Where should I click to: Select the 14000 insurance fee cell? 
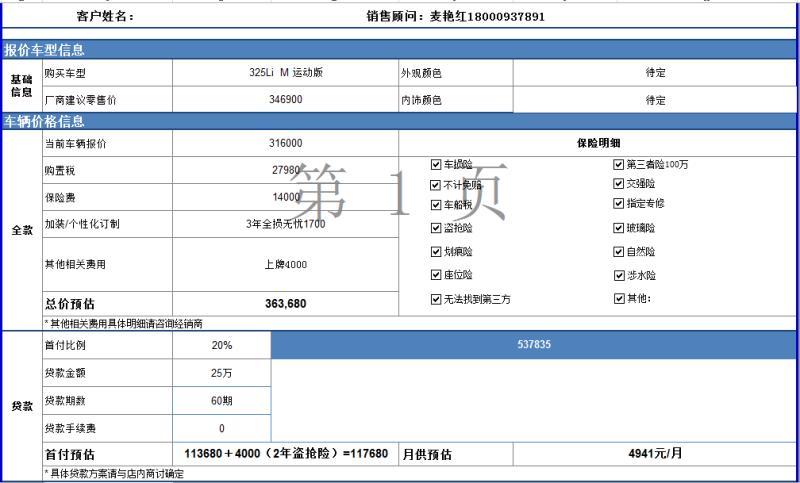click(x=286, y=197)
